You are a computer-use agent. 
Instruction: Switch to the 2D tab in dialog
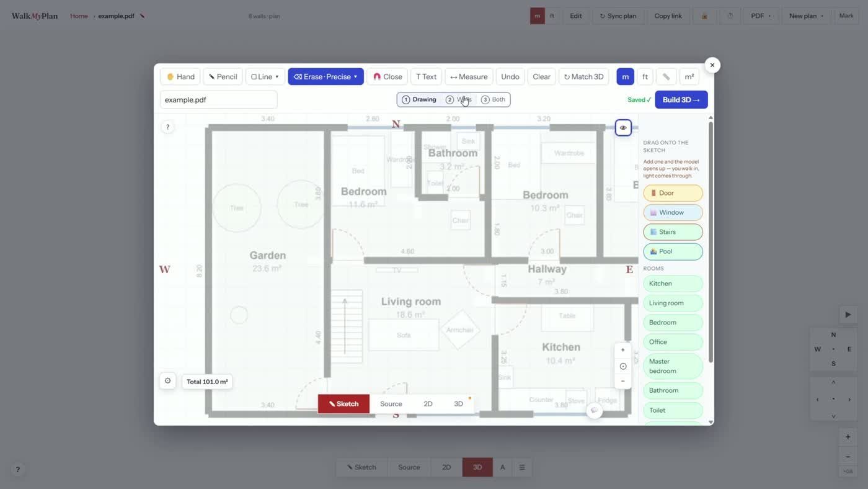(x=428, y=404)
